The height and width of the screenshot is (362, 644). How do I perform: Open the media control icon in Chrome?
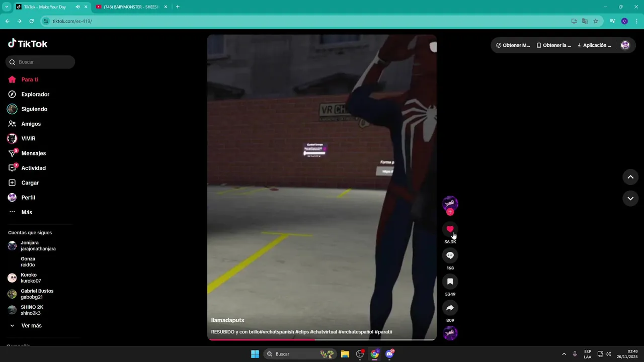click(x=612, y=21)
